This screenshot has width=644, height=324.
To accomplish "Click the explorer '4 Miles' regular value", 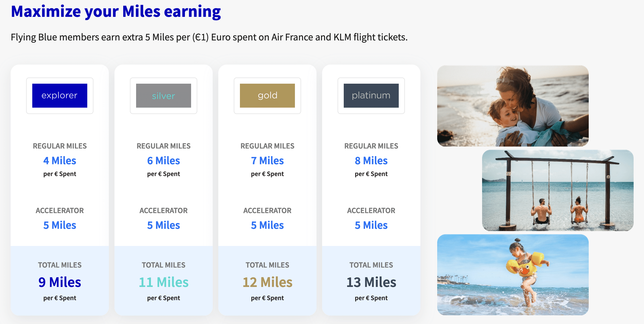I will (60, 161).
